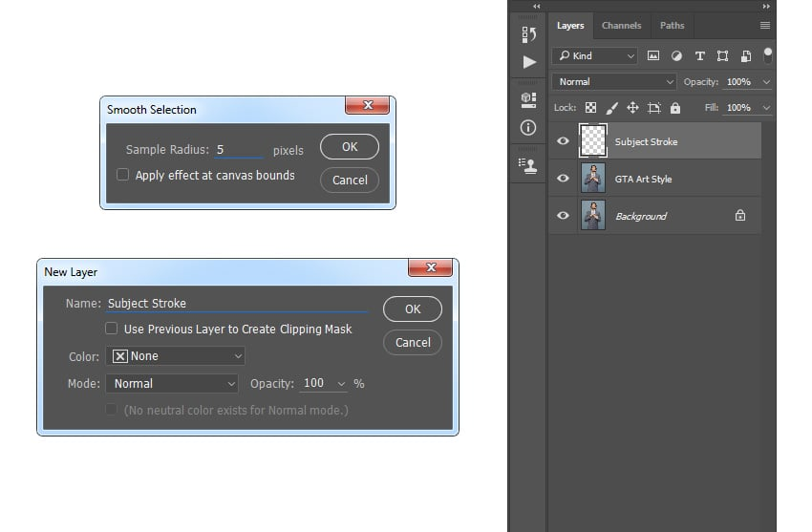Click OK in Smooth Selection dialog

click(x=350, y=147)
